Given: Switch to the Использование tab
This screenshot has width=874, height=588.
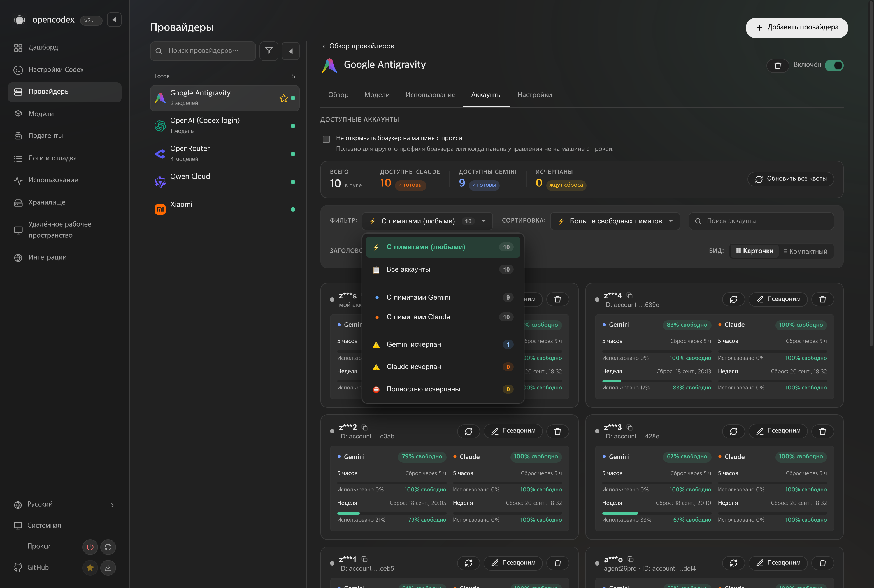Looking at the screenshot, I should pyautogui.click(x=430, y=95).
